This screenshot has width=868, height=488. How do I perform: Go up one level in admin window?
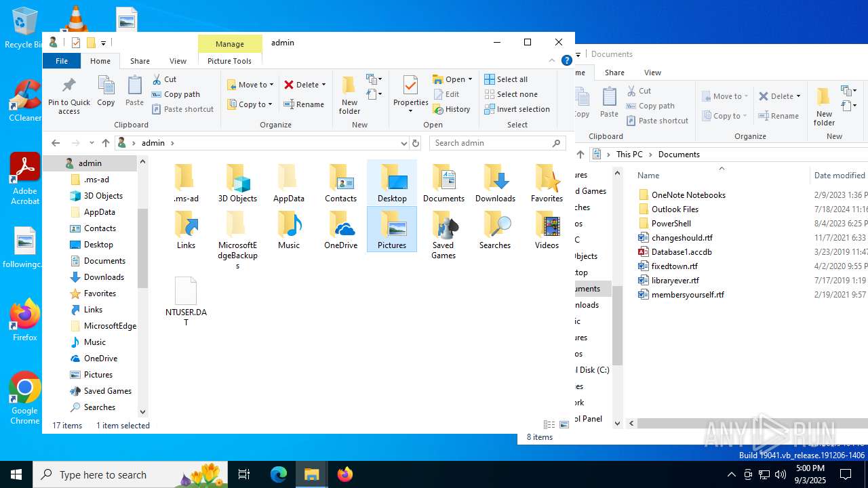(x=105, y=143)
